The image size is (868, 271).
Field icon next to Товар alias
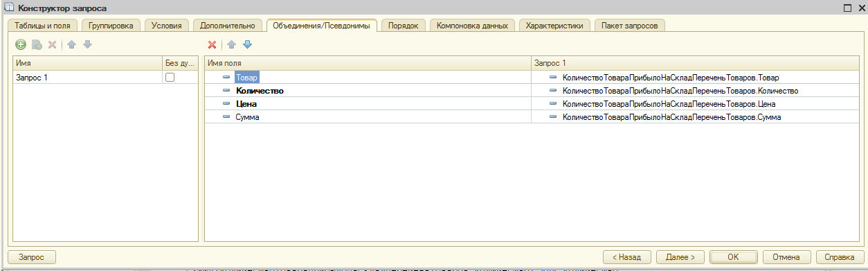click(226, 78)
